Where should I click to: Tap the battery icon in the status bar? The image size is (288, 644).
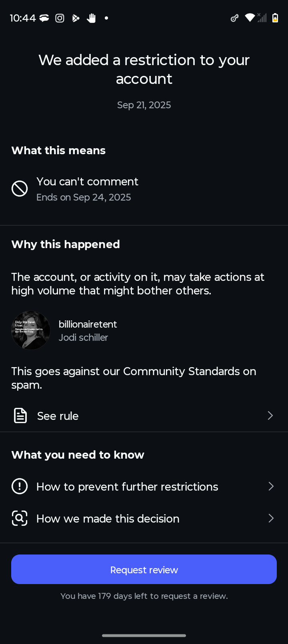[275, 18]
